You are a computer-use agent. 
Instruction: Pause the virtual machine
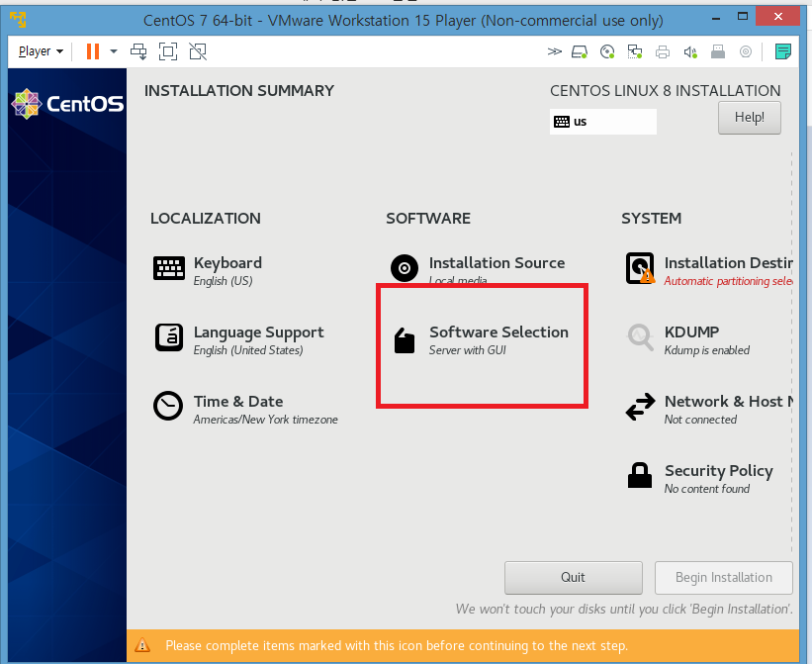(x=93, y=51)
